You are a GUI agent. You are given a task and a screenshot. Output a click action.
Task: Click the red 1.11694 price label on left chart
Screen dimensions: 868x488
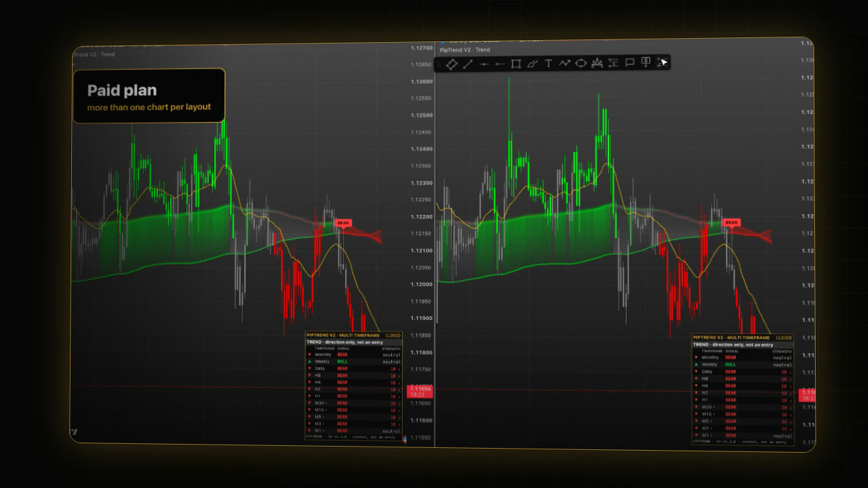click(x=419, y=391)
